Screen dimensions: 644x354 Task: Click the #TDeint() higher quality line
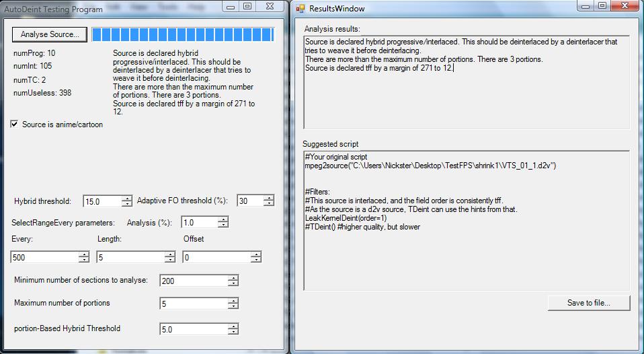click(x=362, y=227)
